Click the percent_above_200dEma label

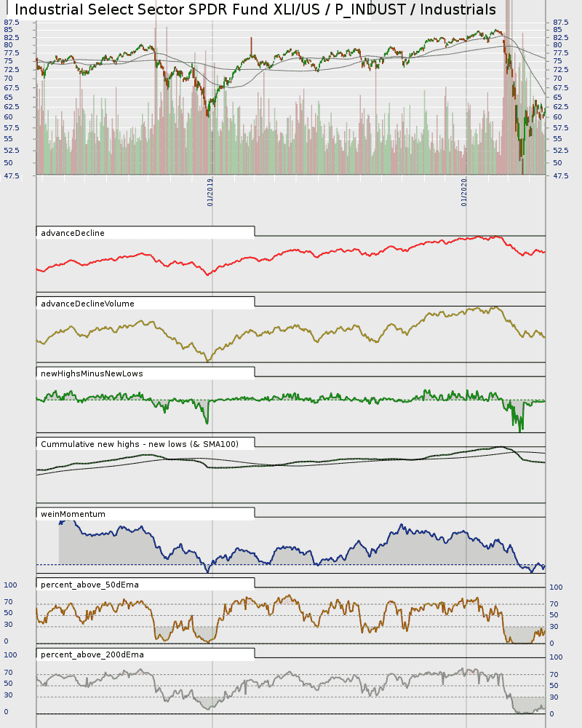point(92,654)
